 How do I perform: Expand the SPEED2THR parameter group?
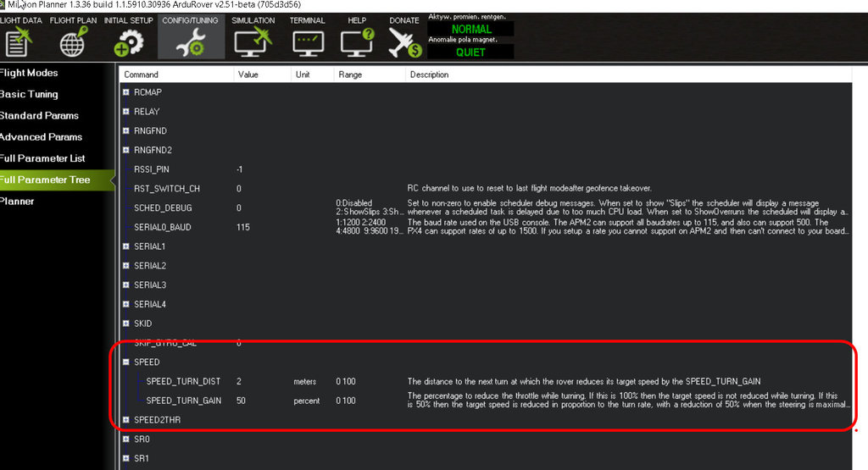click(x=126, y=420)
